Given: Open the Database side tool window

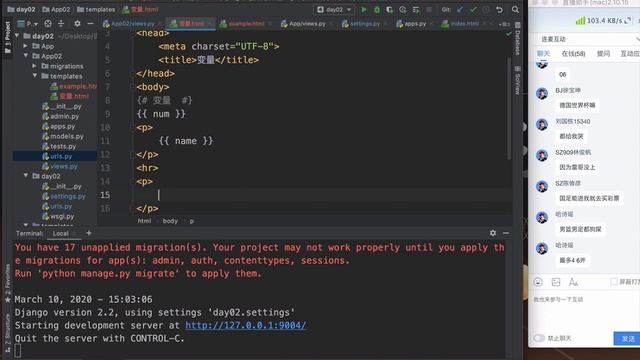Looking at the screenshot, I should click(517, 40).
